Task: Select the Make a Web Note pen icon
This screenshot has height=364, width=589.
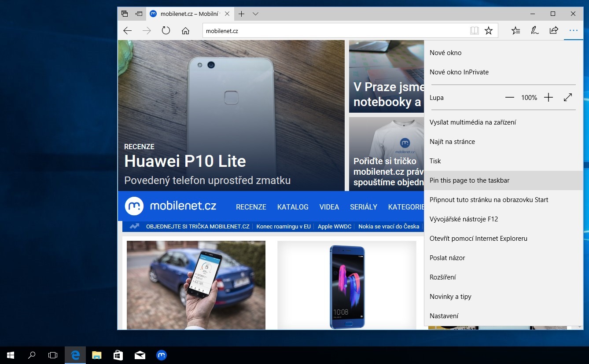Action: click(534, 30)
